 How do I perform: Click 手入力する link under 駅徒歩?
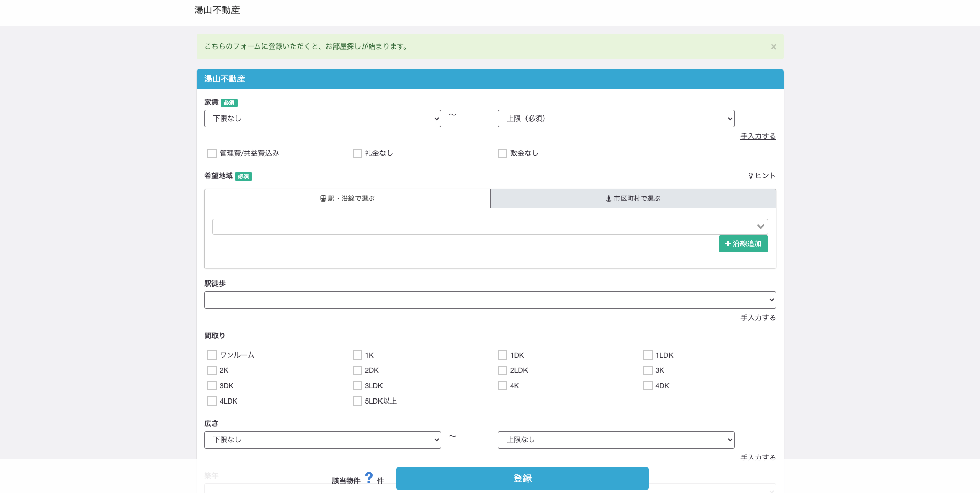tap(758, 318)
